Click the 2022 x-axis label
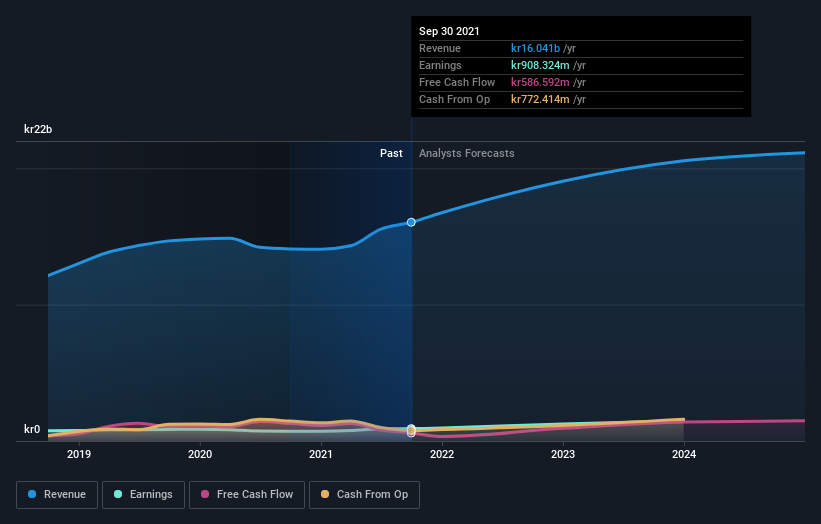The image size is (821, 524). coord(442,454)
